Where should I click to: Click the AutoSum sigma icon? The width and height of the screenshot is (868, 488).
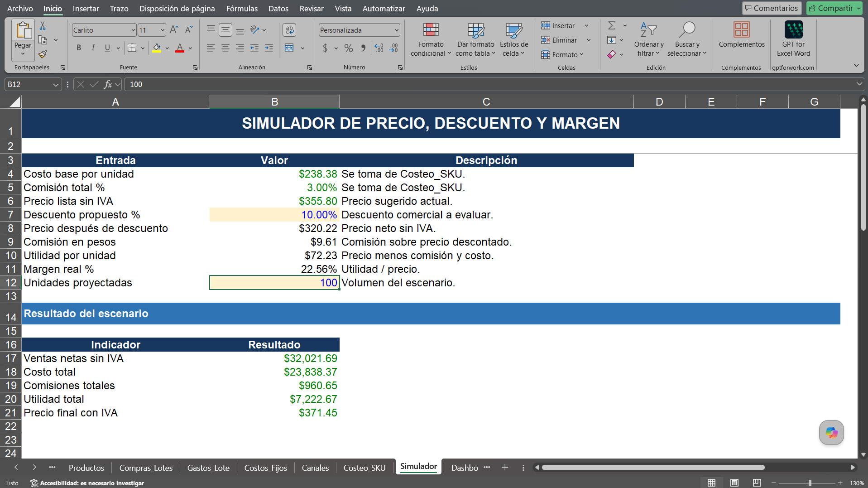[x=612, y=26]
